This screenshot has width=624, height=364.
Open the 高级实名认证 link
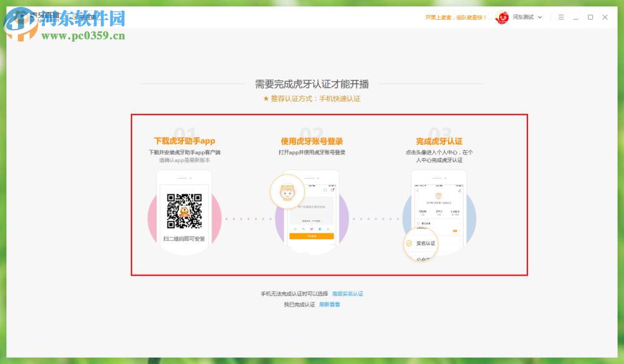pyautogui.click(x=348, y=293)
